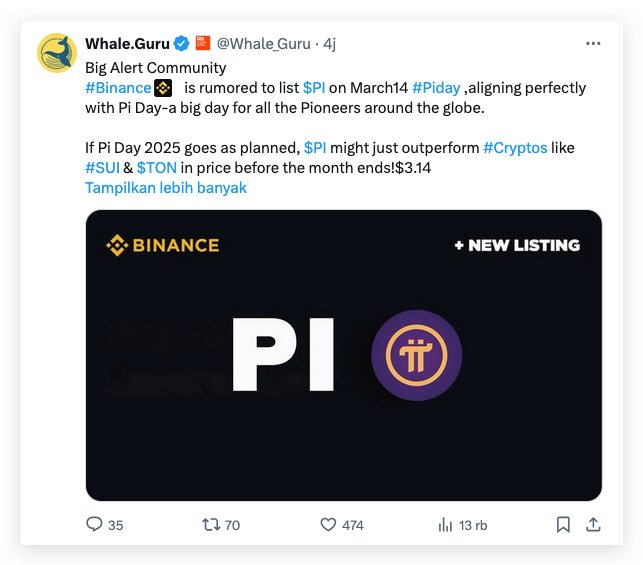Open the Whale.Guru display name
The width and height of the screenshot is (643, 565).
point(127,44)
